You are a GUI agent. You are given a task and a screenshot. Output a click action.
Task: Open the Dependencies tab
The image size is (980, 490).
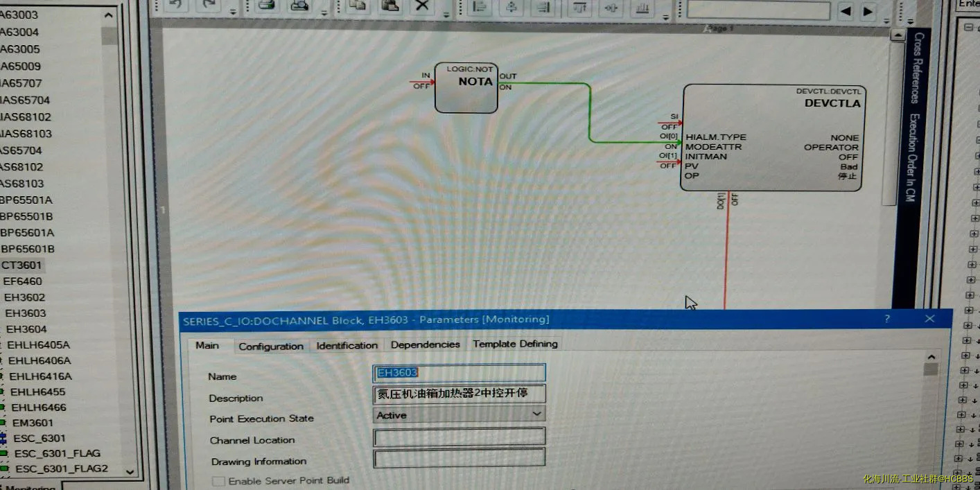[x=425, y=344]
